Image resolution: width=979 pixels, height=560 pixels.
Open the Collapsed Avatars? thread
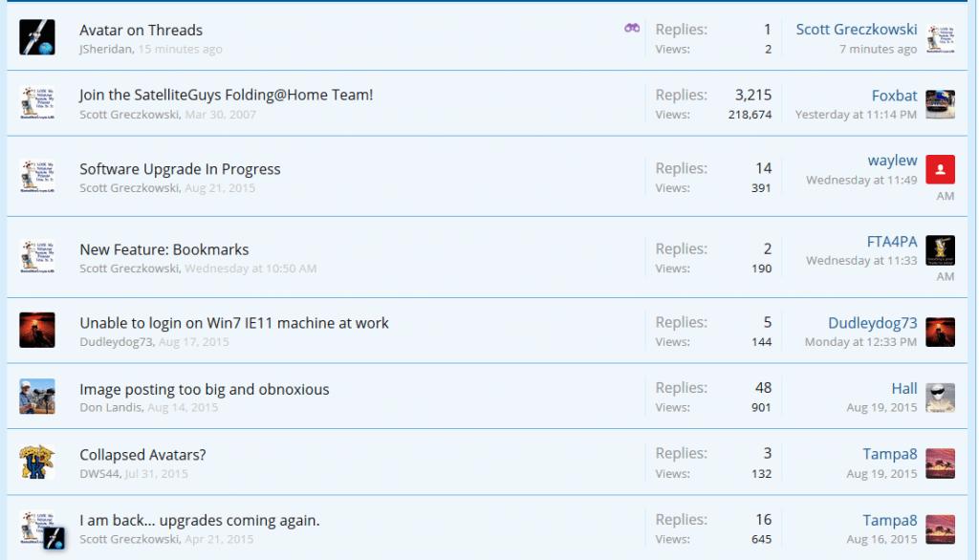(142, 455)
